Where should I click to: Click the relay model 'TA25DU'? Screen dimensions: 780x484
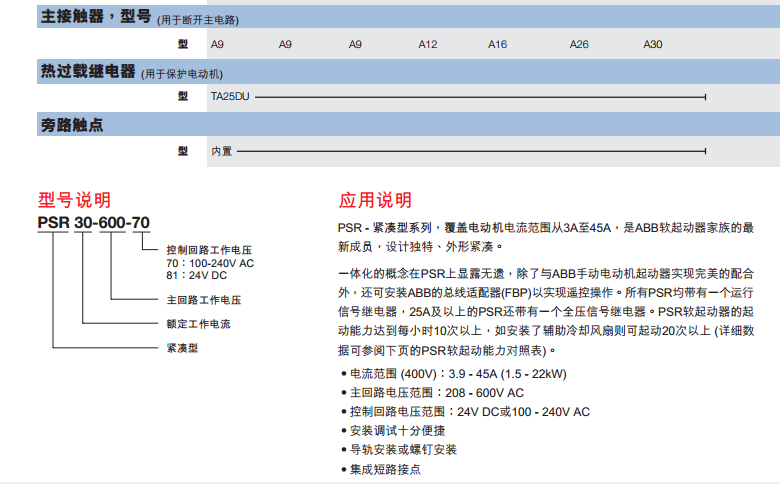230,97
